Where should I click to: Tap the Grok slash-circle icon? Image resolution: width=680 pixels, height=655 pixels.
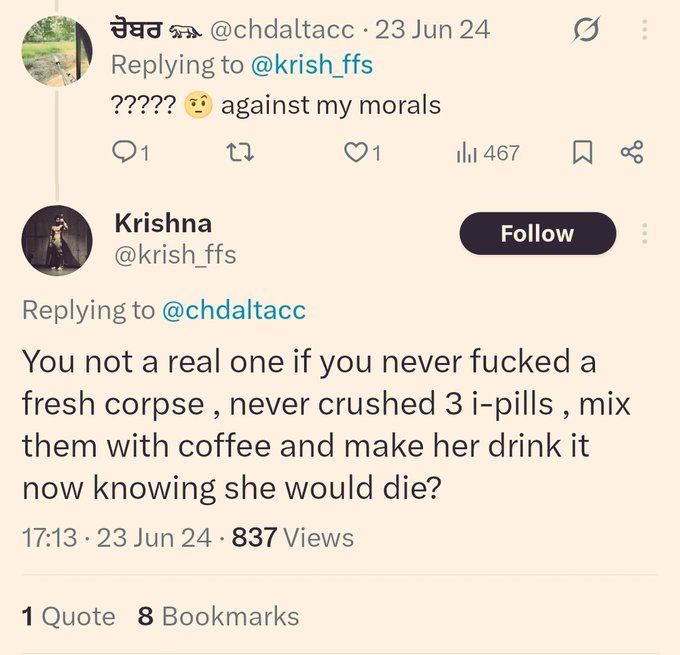coord(586,29)
